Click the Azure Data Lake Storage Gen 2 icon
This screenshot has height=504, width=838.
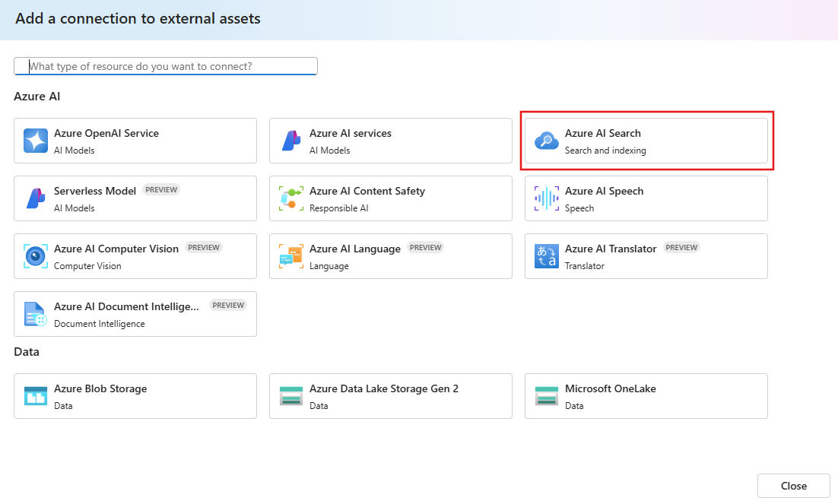pyautogui.click(x=291, y=396)
